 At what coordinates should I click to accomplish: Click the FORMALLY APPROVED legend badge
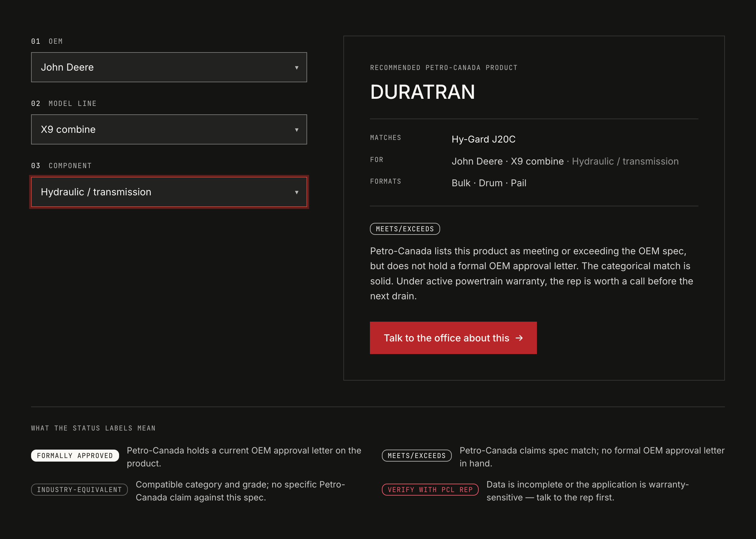coord(75,456)
